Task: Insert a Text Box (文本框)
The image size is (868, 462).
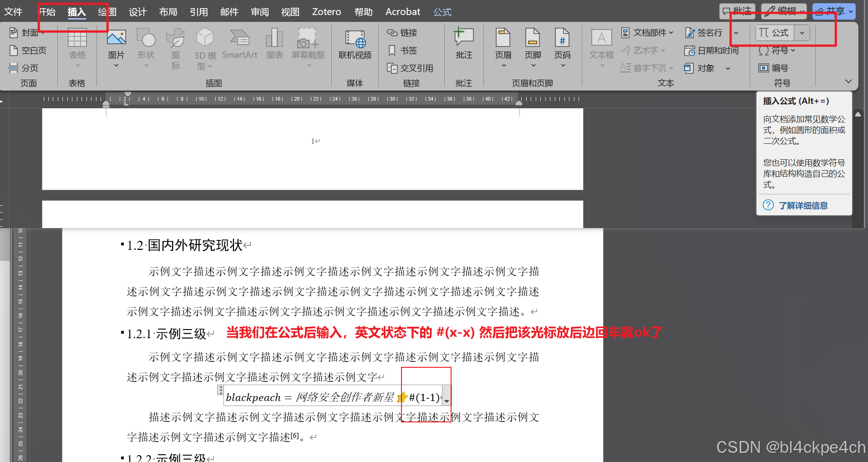Action: tap(602, 48)
